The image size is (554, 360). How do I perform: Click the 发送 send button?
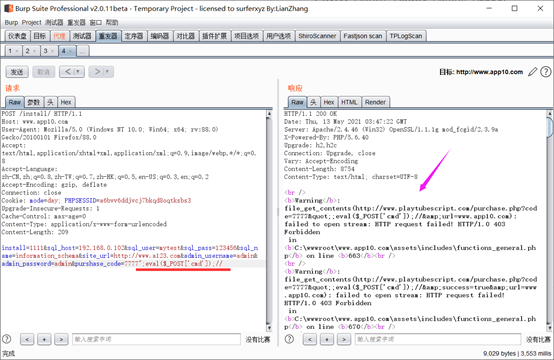point(17,72)
